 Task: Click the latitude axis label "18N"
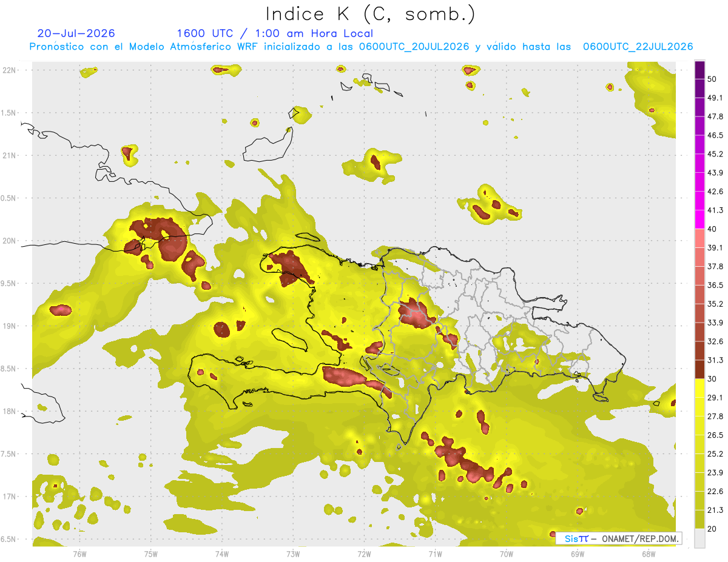tap(8, 411)
